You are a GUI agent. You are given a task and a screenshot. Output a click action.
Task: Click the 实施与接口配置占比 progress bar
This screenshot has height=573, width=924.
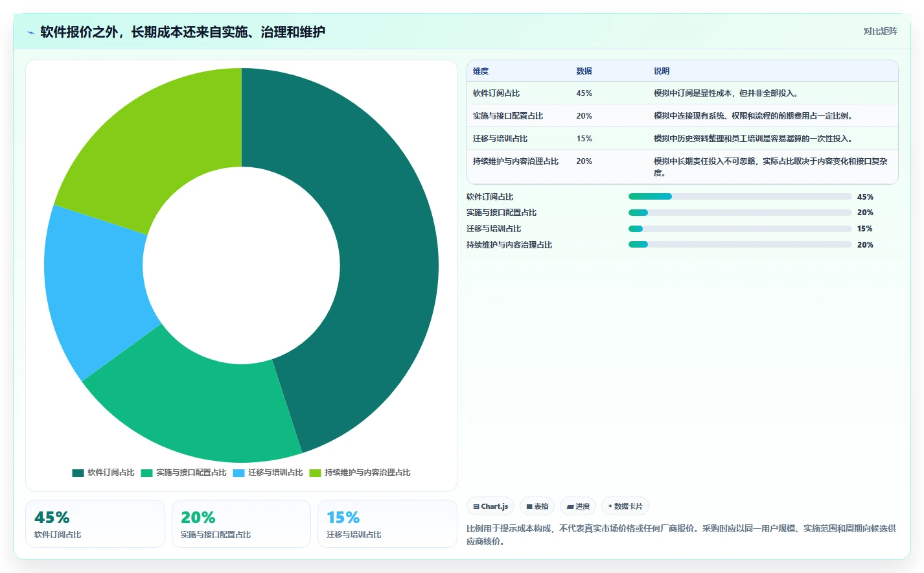[x=740, y=213]
